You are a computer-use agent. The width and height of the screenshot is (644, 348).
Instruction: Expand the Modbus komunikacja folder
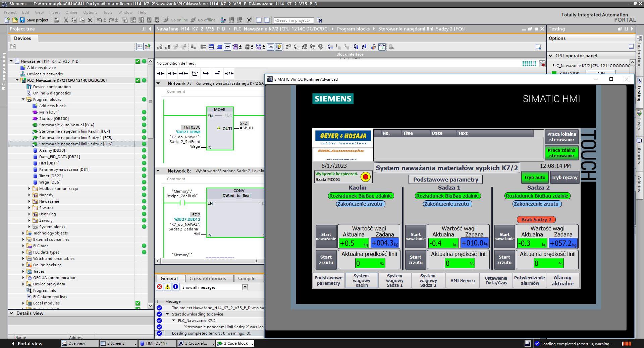[29, 189]
